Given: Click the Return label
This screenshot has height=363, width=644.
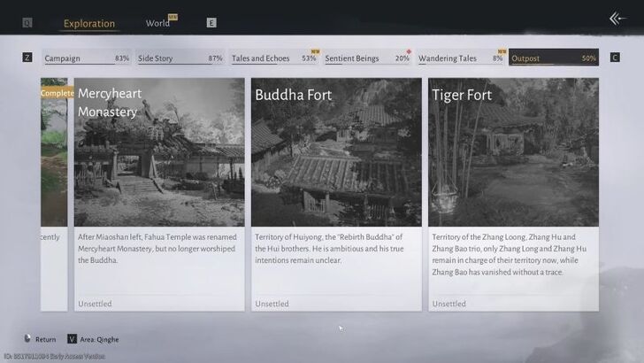Looking at the screenshot, I should coord(46,340).
